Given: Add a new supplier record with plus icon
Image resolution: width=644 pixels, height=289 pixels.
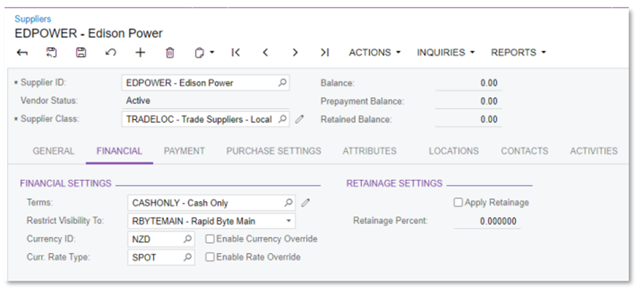Looking at the screenshot, I should (x=141, y=53).
